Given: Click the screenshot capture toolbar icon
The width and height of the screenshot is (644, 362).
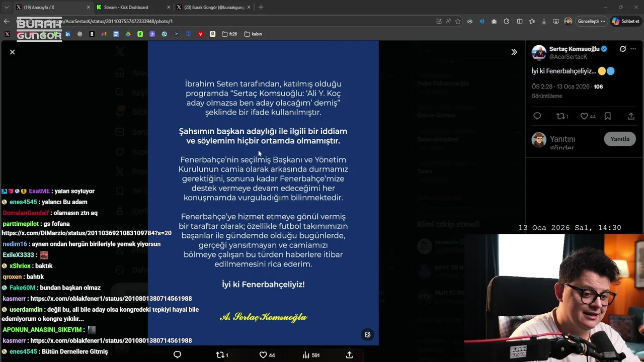Looking at the screenshot, I should click(556, 21).
